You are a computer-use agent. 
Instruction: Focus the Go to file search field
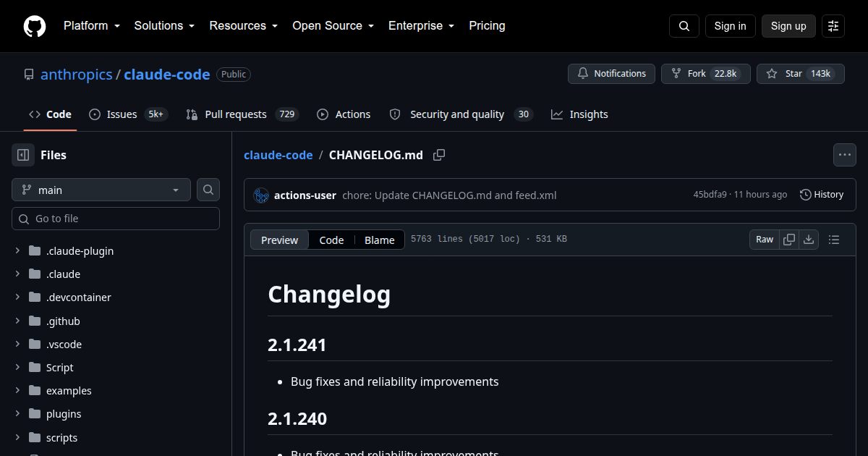point(116,219)
